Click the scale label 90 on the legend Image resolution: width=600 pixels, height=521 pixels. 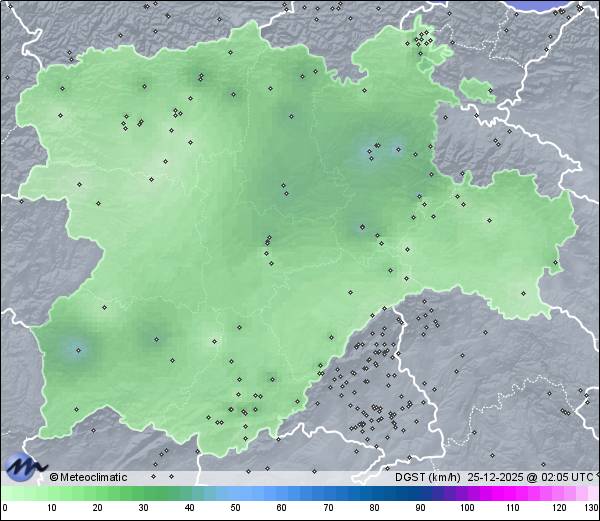pyautogui.click(x=420, y=509)
